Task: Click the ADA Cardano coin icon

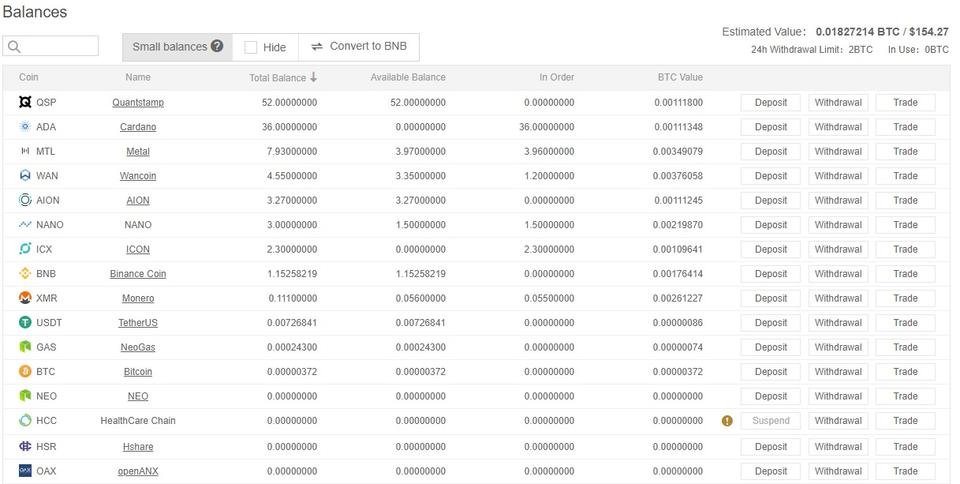Action: click(25, 127)
